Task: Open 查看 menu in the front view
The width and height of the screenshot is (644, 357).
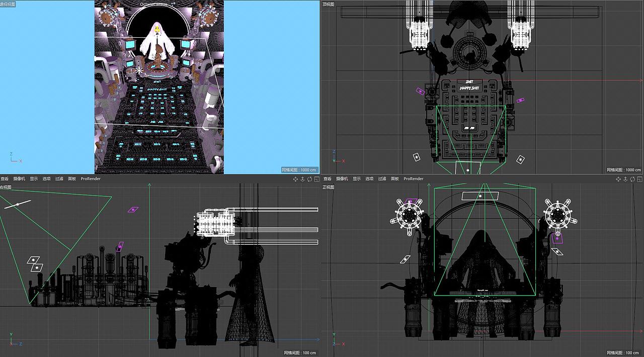Action: (328, 179)
